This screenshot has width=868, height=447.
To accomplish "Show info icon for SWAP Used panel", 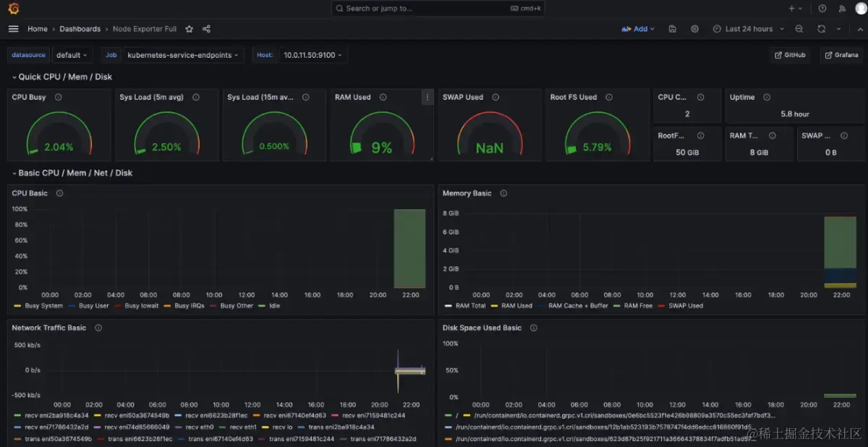I will click(x=495, y=97).
